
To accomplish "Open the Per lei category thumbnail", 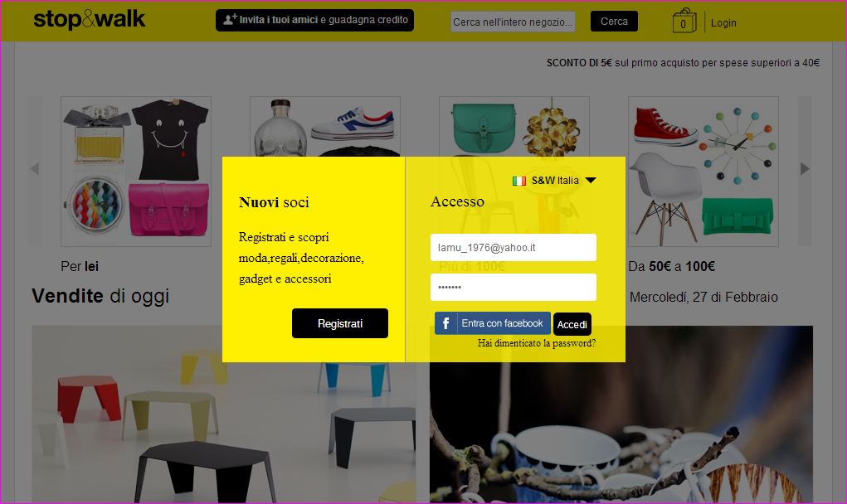I will [x=135, y=172].
